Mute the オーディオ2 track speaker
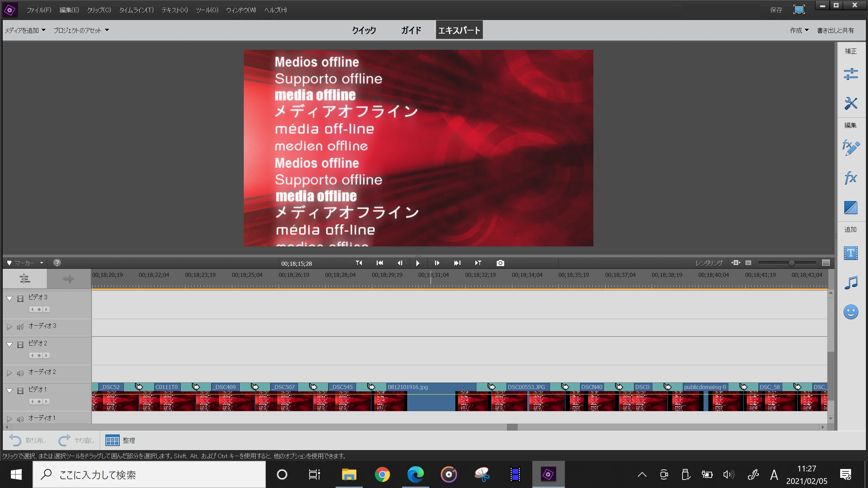 (20, 373)
